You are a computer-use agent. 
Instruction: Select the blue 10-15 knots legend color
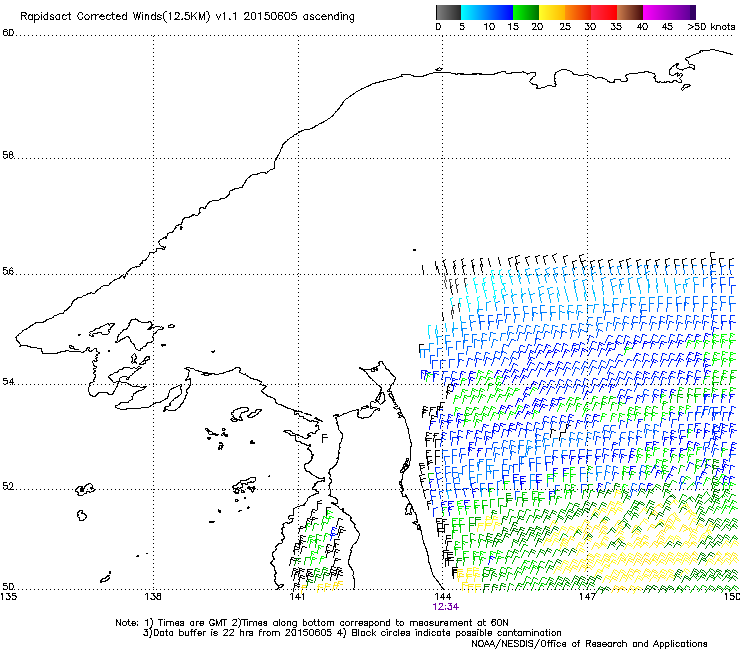tap(500, 12)
